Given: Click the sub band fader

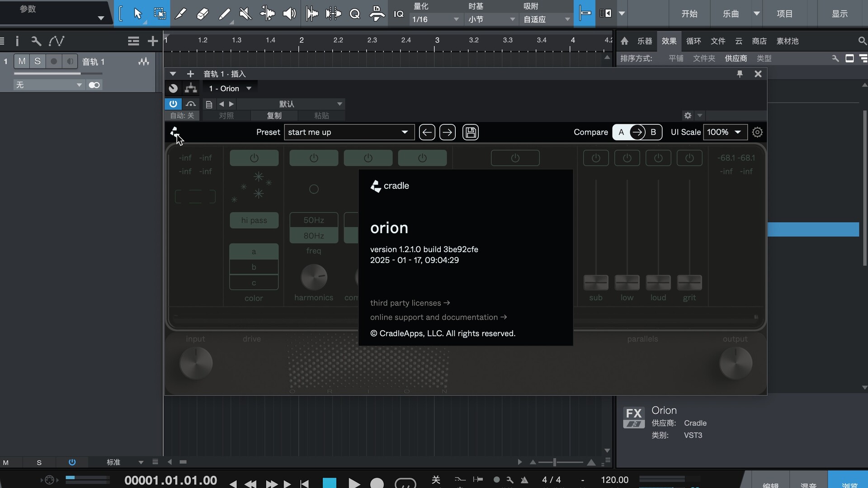Looking at the screenshot, I should 596,282.
